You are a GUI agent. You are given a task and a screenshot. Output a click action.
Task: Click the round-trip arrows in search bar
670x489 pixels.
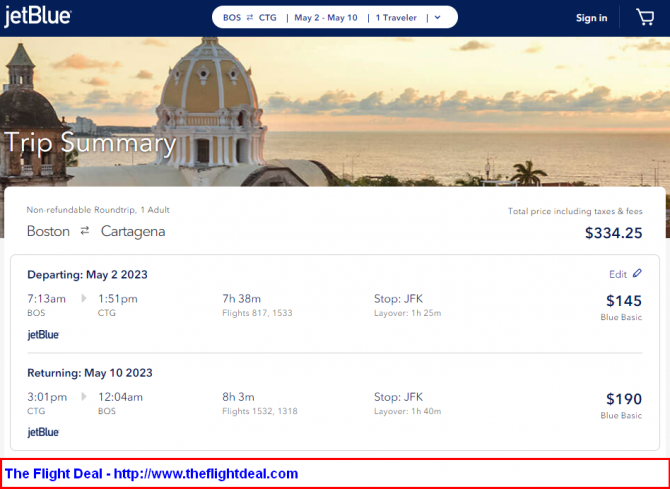pyautogui.click(x=250, y=18)
